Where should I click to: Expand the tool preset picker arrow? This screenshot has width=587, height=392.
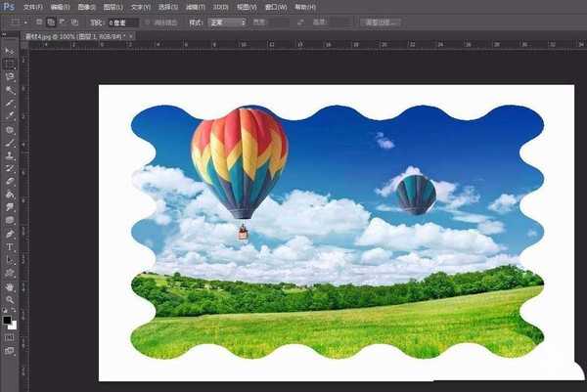click(24, 21)
